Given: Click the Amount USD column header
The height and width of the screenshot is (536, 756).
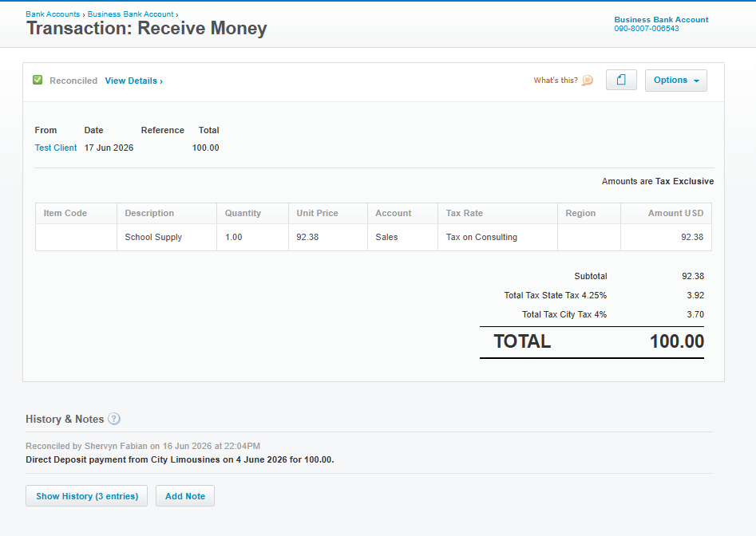Looking at the screenshot, I should point(666,213).
